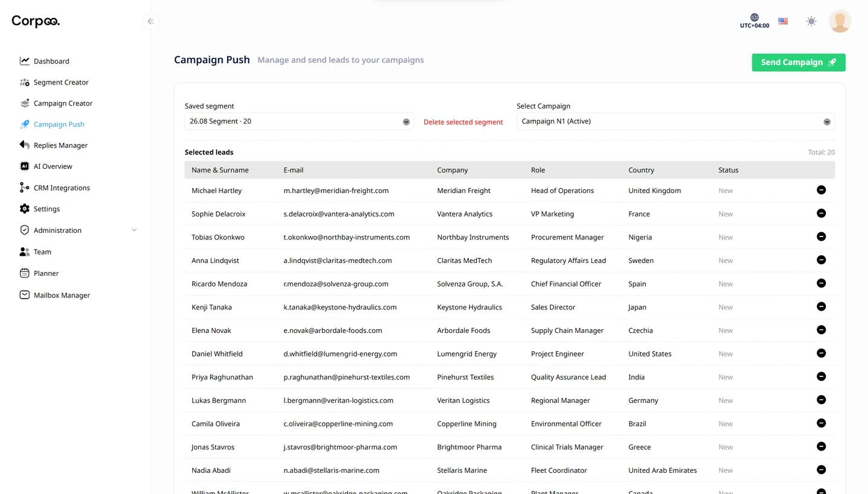Screen dimensions: 868x494
Task: Remove Tobias Okonkwo using minus icon
Action: [x=821, y=236]
